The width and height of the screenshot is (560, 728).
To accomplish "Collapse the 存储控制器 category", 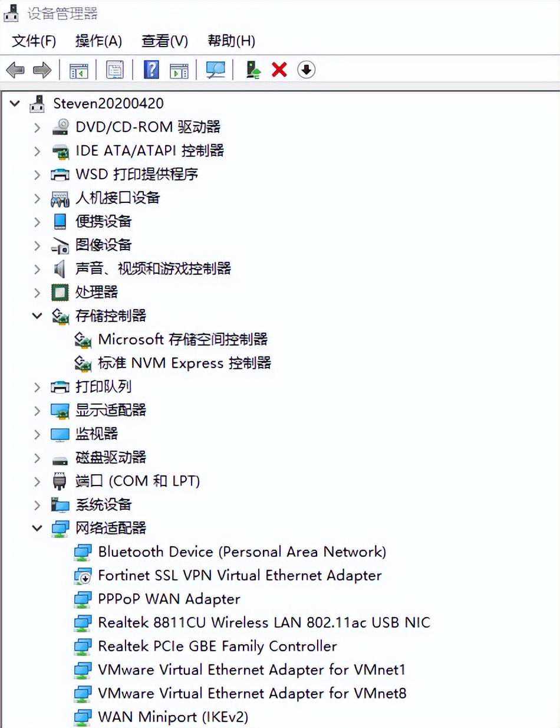I will [x=37, y=316].
